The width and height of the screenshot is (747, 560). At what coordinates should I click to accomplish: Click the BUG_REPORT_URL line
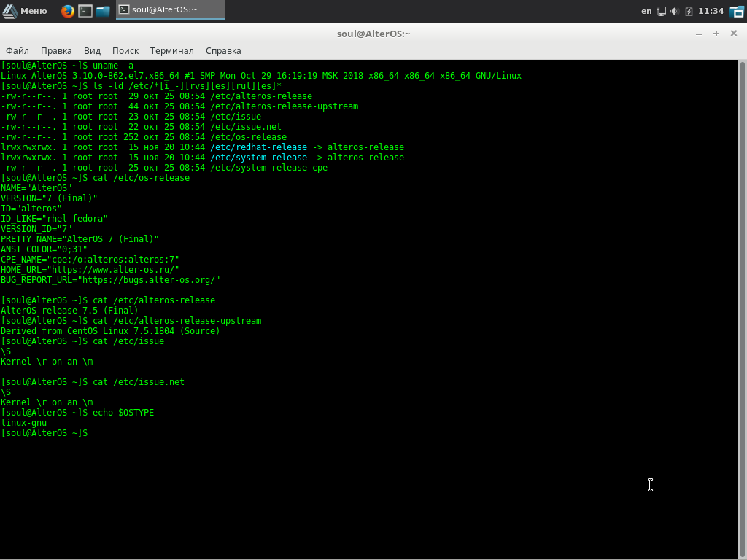[111, 280]
